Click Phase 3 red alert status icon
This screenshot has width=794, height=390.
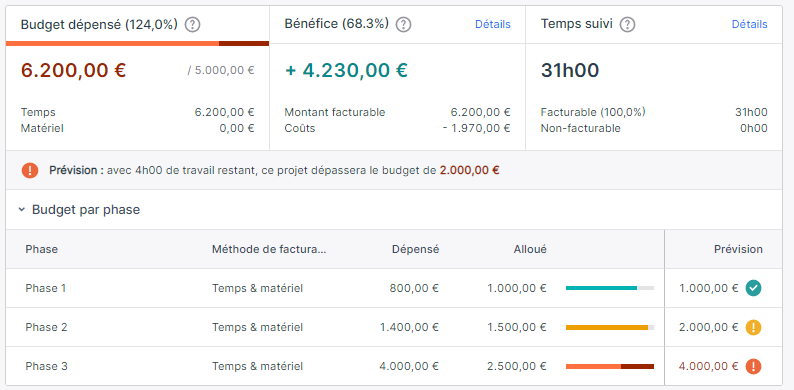click(753, 366)
